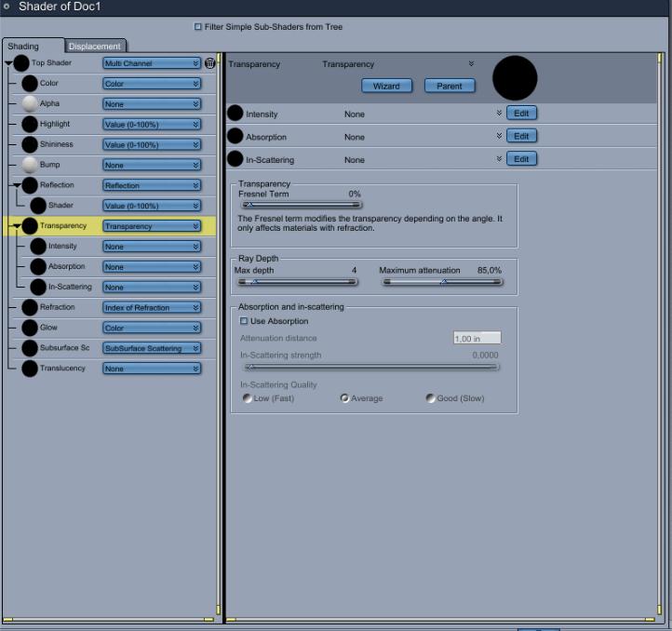The height and width of the screenshot is (631, 672).
Task: Click the Translucency channel preview sphere
Action: click(30, 369)
